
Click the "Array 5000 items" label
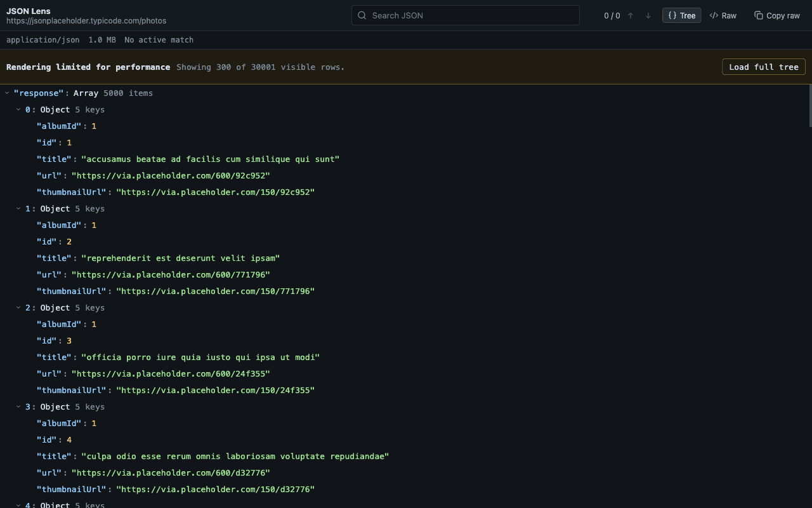[x=113, y=93]
